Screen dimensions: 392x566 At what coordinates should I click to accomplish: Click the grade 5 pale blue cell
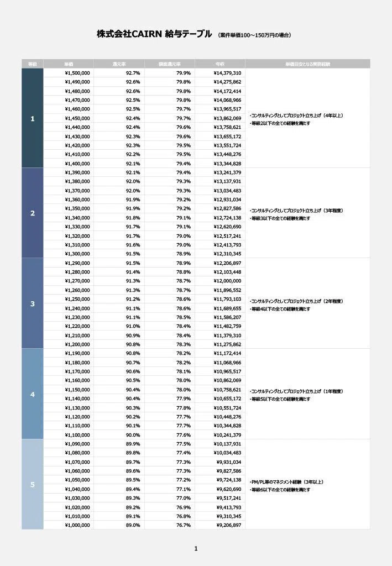click(x=33, y=484)
